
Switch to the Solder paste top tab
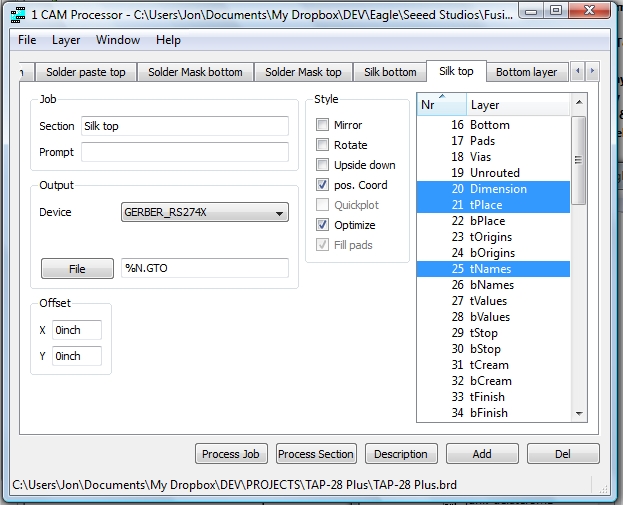86,72
